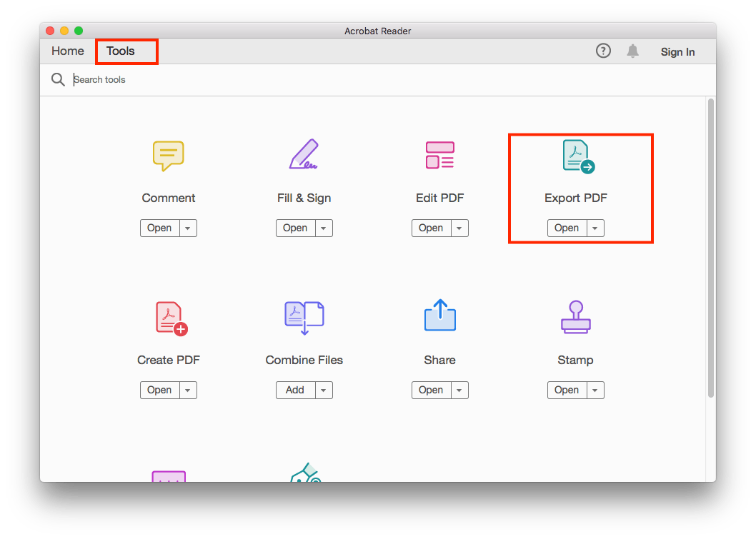Expand the Comment Open dropdown arrow
This screenshot has height=539, width=756.
pos(188,228)
